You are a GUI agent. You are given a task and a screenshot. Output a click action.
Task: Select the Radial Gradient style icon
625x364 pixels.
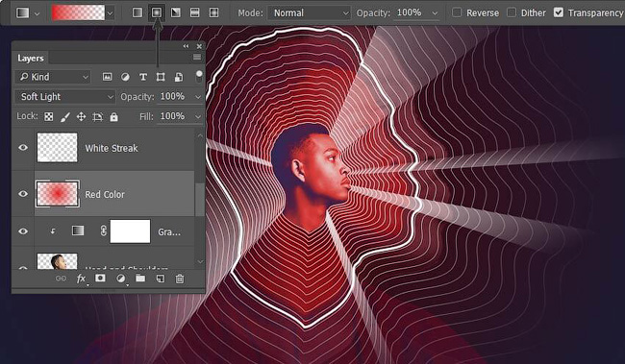[157, 12]
